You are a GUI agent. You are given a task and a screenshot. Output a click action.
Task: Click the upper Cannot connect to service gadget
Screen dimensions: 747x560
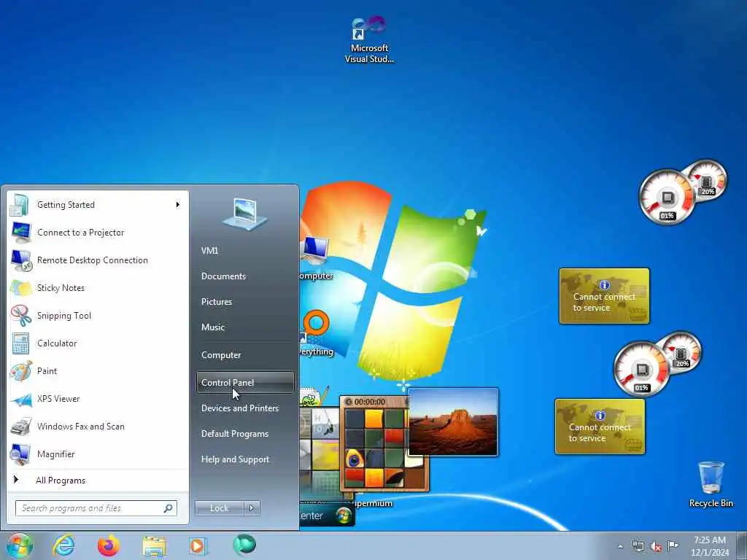604,296
